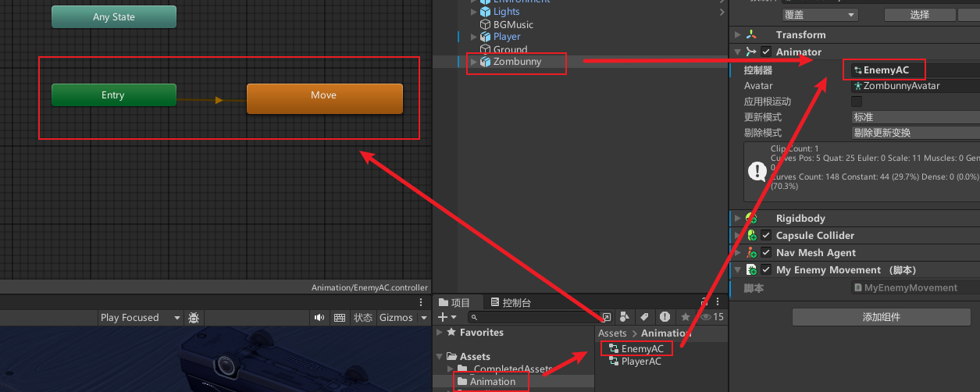
Task: Open the 更新模式 dropdown set to 标准
Action: point(915,117)
